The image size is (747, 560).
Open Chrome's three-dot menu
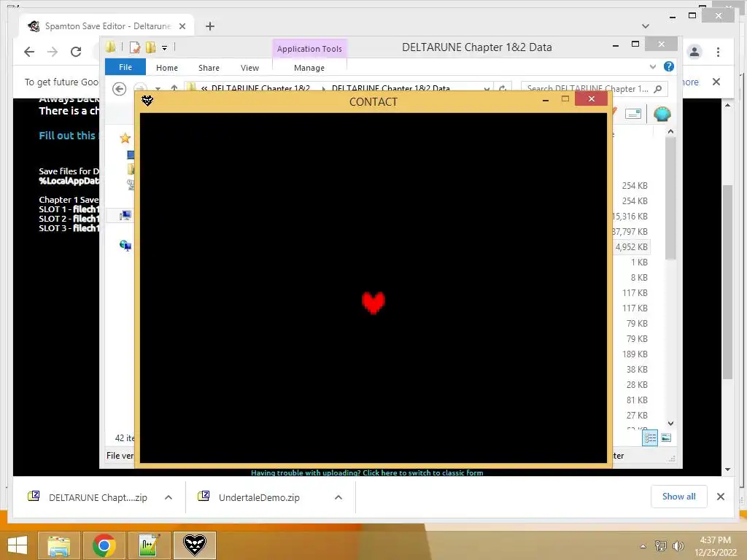click(718, 52)
